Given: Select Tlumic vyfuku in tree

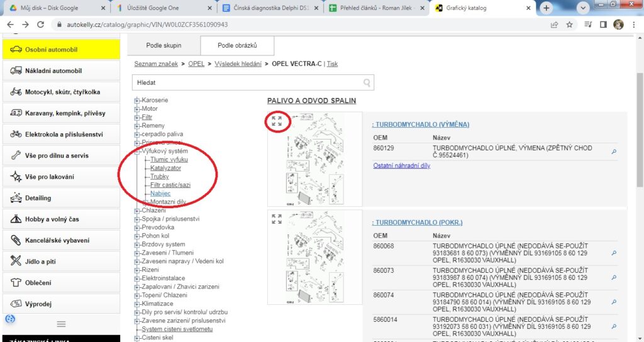Looking at the screenshot, I should tap(169, 160).
